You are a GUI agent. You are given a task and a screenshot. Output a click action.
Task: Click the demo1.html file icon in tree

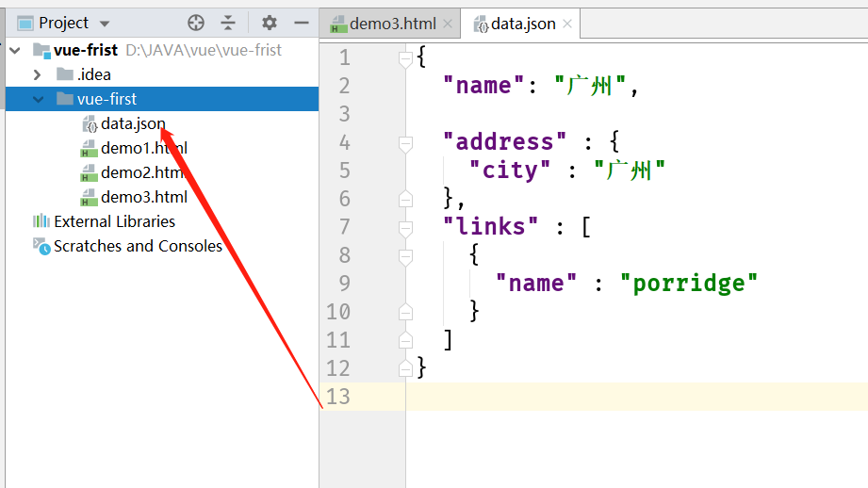[x=89, y=149]
